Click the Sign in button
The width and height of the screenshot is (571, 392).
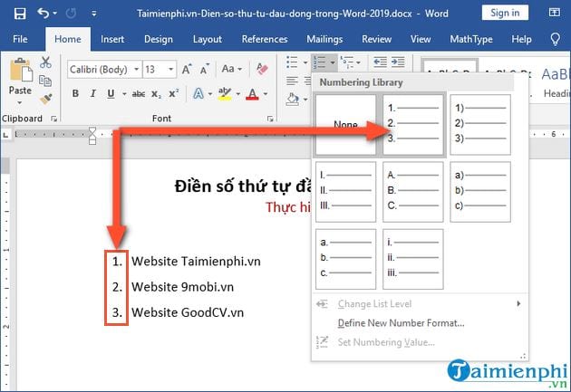coord(505,13)
